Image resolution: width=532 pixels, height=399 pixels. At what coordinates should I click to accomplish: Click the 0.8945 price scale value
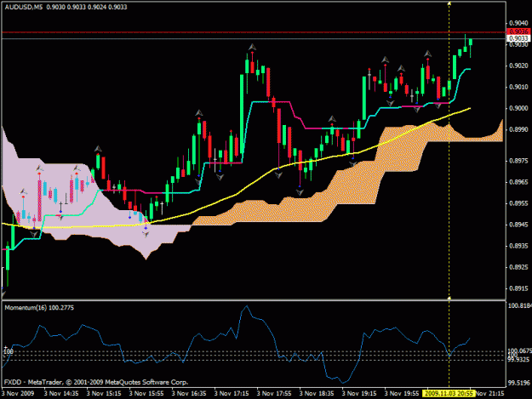[x=518, y=225]
